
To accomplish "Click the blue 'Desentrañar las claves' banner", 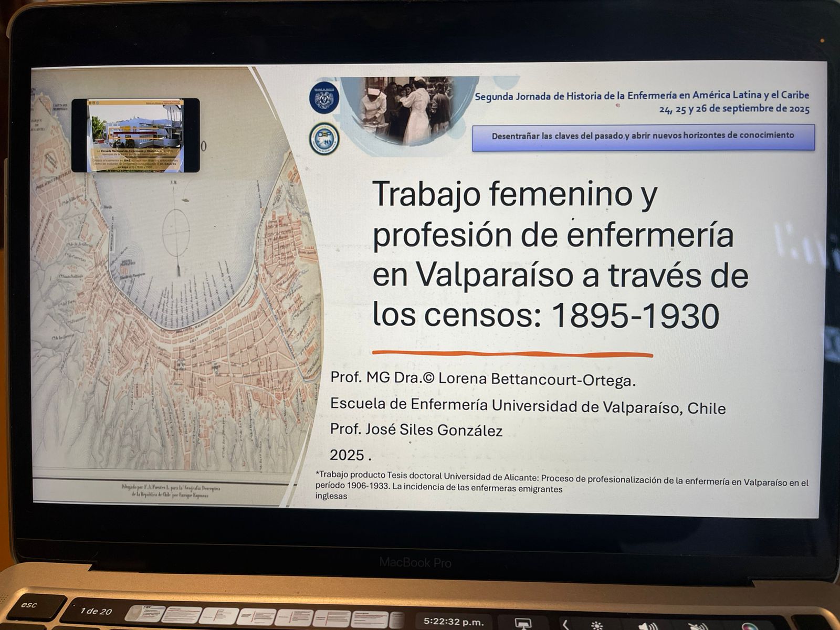I will point(643,137).
